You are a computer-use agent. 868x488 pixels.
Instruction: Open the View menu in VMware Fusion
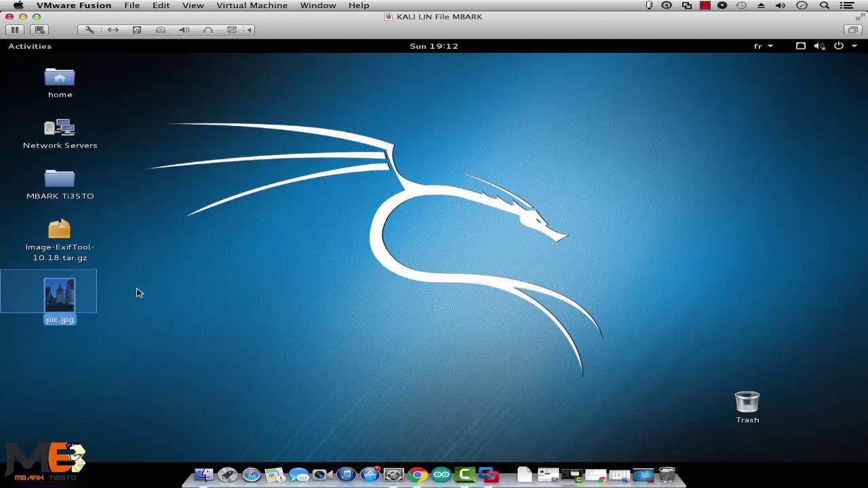193,5
